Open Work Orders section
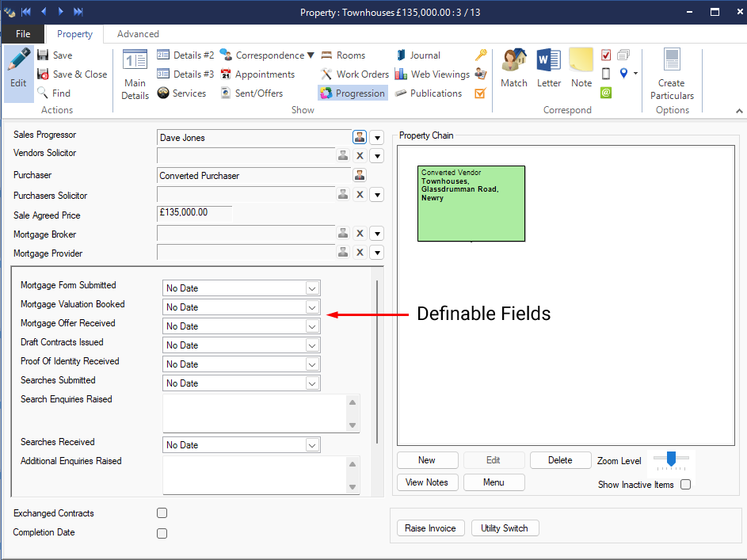 [354, 74]
